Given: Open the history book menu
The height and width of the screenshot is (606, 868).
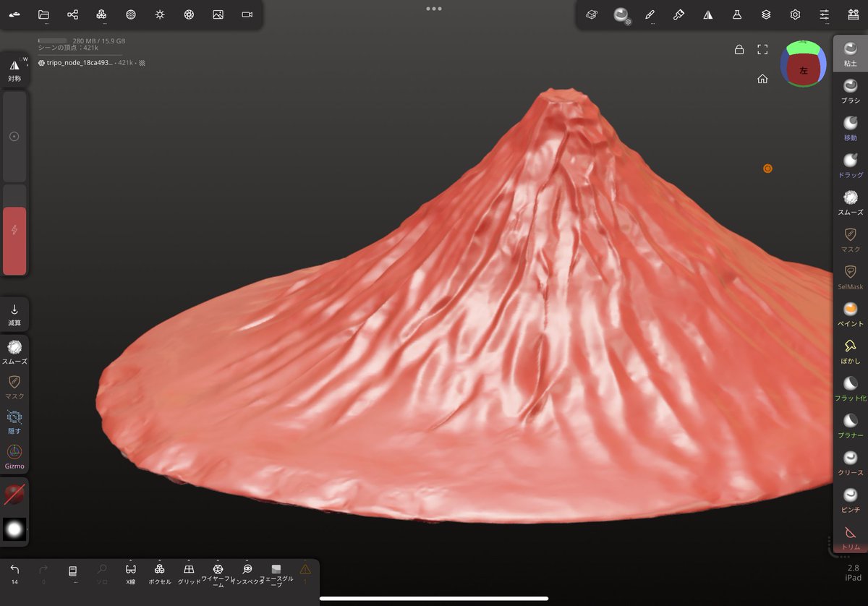Looking at the screenshot, I should click(72, 574).
